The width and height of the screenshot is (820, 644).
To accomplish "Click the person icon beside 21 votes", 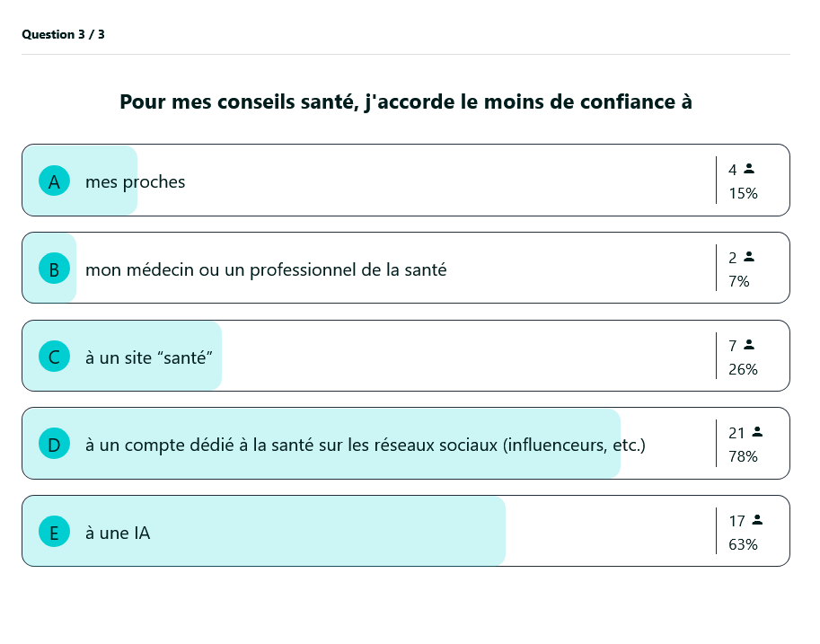I will (757, 432).
